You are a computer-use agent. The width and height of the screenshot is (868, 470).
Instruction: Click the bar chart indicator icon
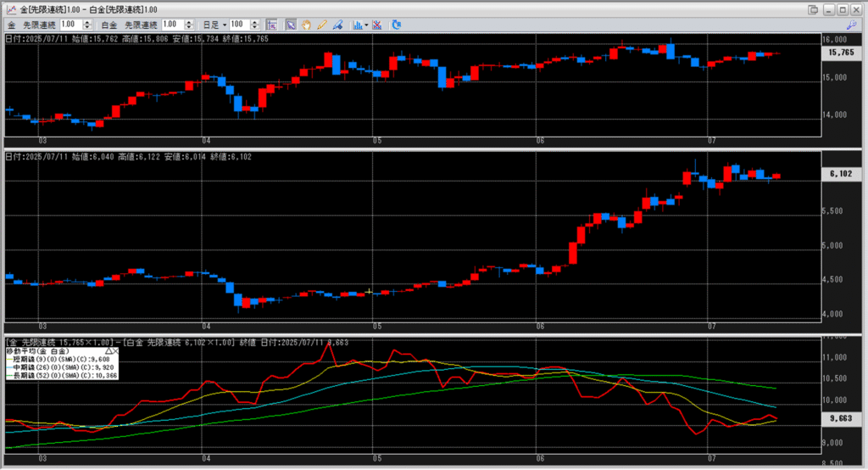tap(356, 25)
